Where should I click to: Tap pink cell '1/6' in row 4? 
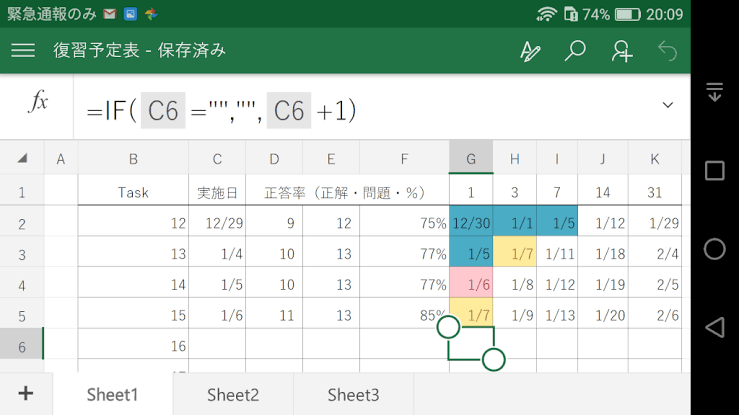coord(471,283)
